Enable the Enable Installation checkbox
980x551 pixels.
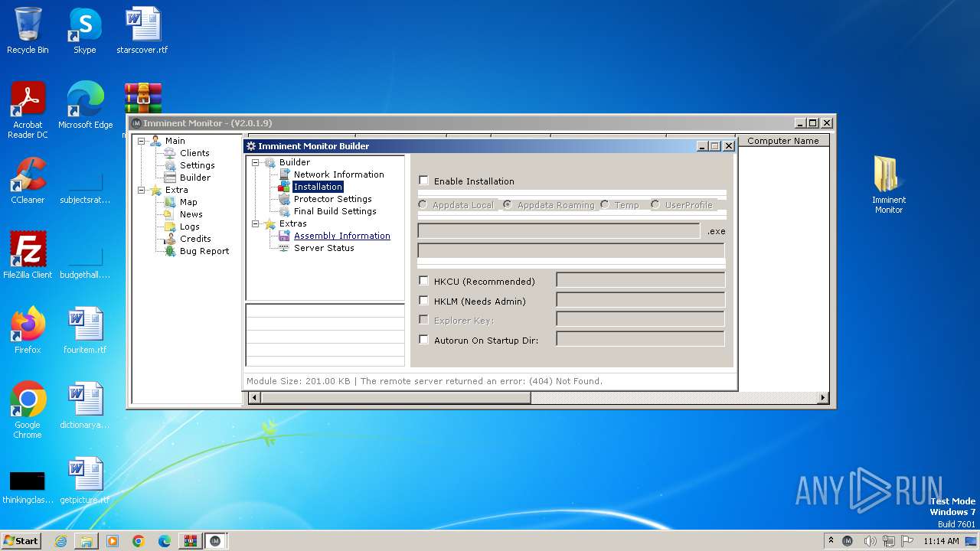coord(423,181)
